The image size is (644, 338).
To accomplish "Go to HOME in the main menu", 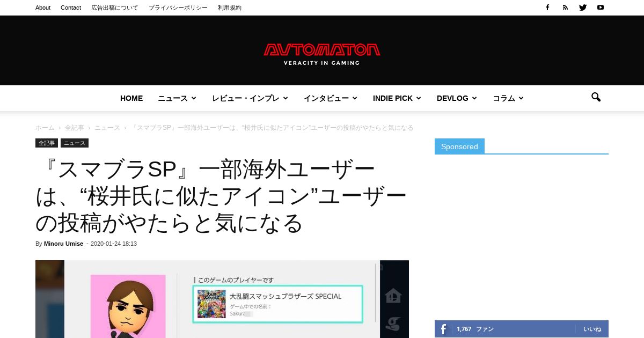I will pyautogui.click(x=131, y=98).
